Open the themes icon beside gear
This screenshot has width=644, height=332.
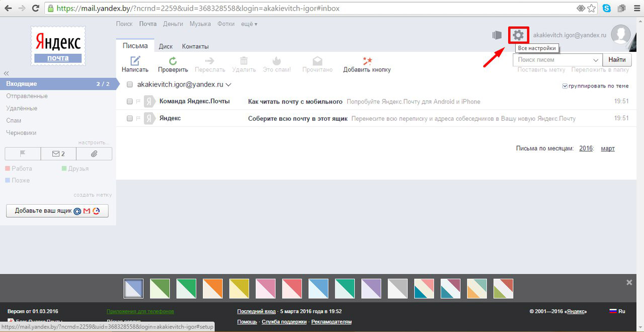tap(497, 35)
